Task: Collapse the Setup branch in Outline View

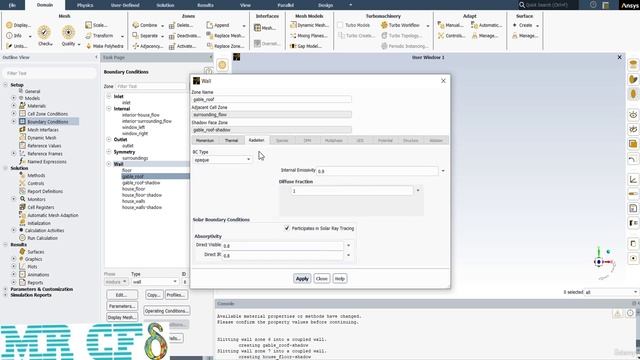Action: [5, 85]
